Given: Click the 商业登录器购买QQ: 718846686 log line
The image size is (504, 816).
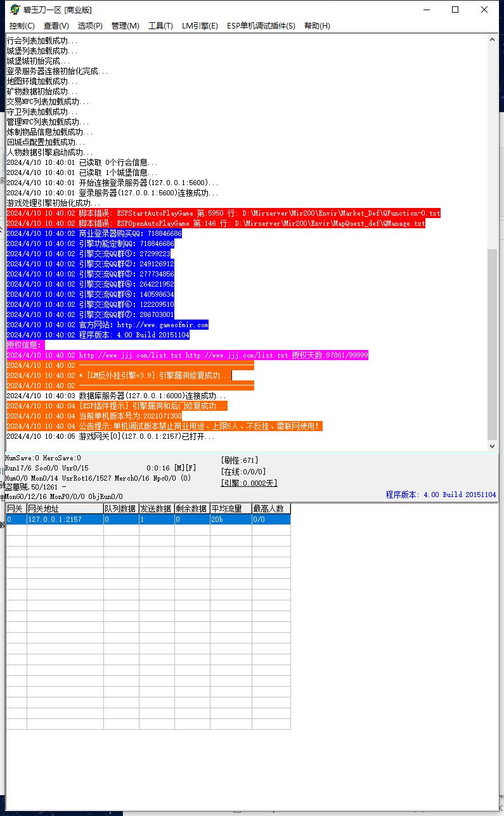Looking at the screenshot, I should coord(94,233).
